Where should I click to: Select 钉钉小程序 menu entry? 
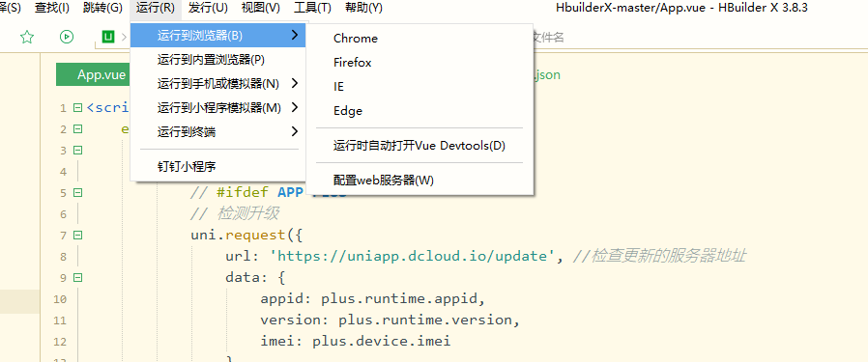(218, 166)
